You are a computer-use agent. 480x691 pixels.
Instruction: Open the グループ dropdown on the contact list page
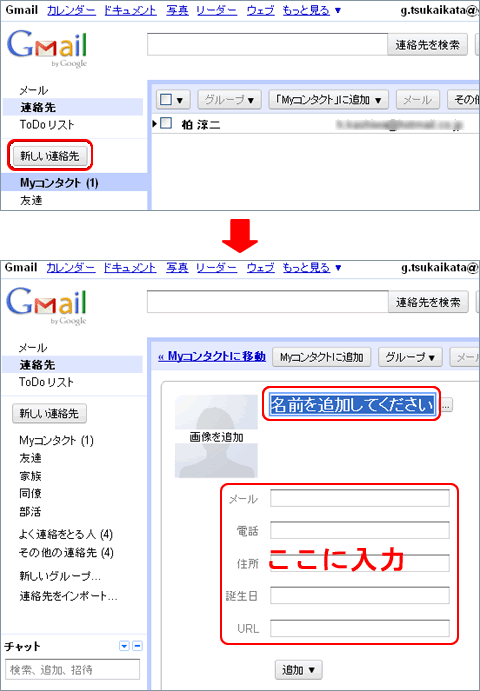pyautogui.click(x=230, y=100)
